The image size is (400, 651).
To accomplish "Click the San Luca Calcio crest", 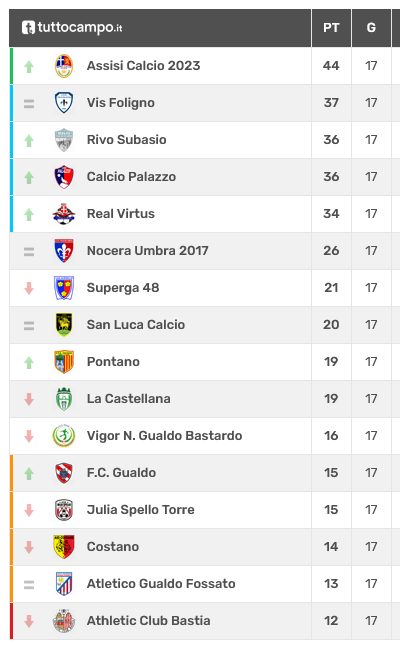I will [x=64, y=325].
